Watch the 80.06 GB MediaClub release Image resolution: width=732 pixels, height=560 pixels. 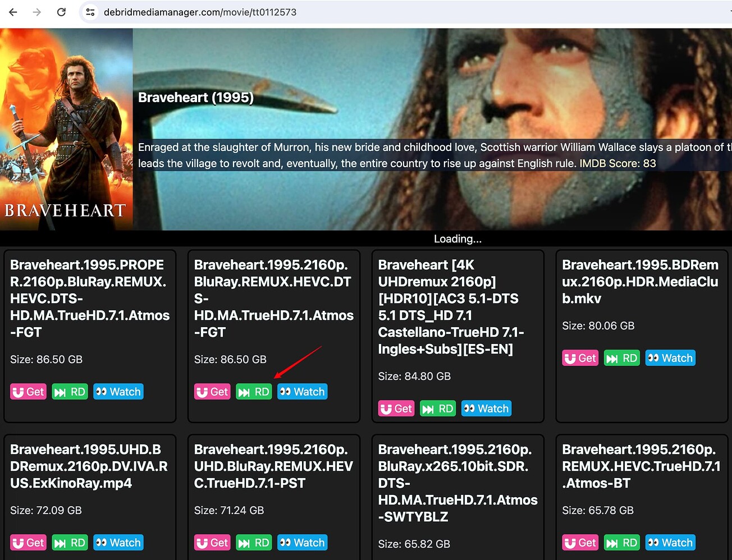coord(670,358)
